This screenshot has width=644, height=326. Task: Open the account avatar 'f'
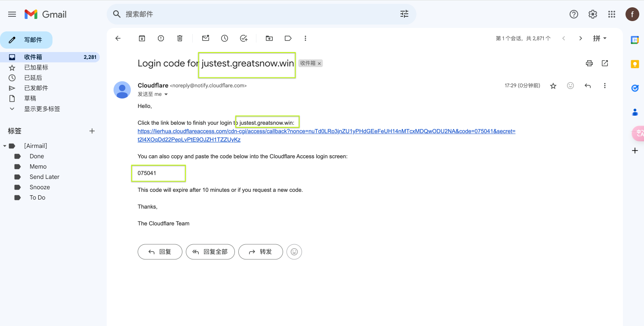(632, 14)
